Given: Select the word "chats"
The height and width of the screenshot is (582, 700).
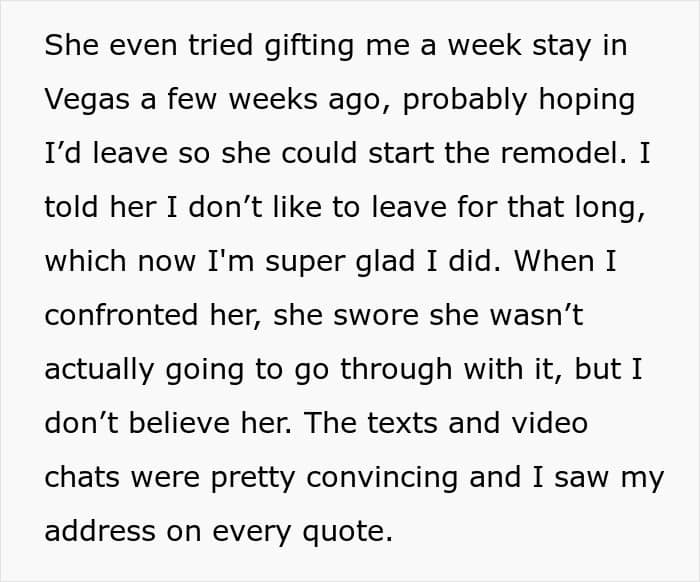Looking at the screenshot, I should [x=82, y=477].
